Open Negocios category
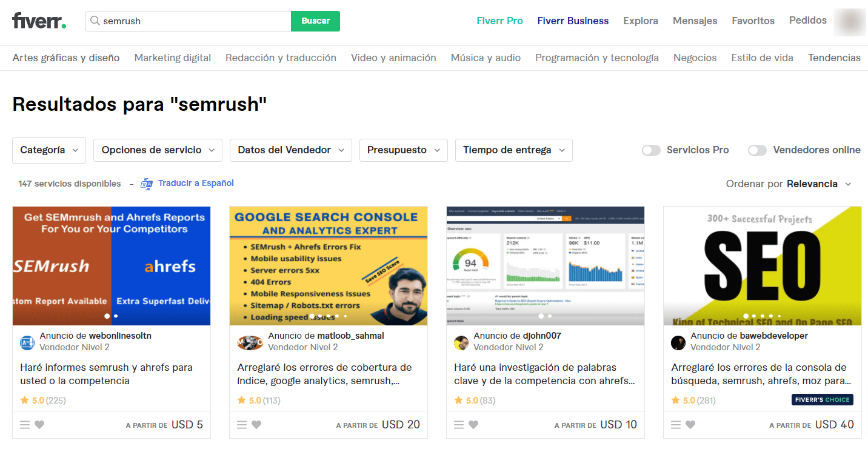868x449 pixels. 695,58
